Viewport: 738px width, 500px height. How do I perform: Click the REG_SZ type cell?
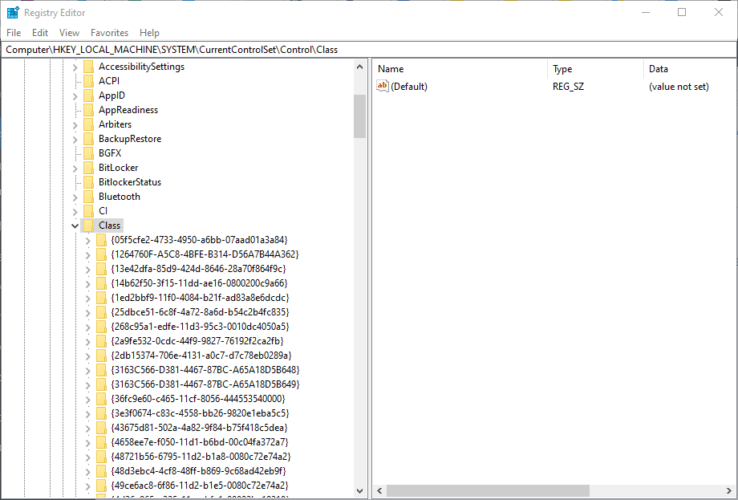[568, 87]
